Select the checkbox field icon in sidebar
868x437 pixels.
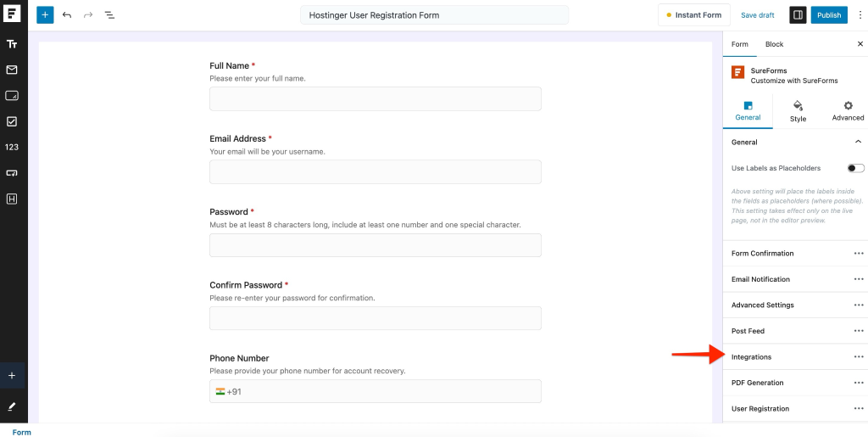click(12, 121)
